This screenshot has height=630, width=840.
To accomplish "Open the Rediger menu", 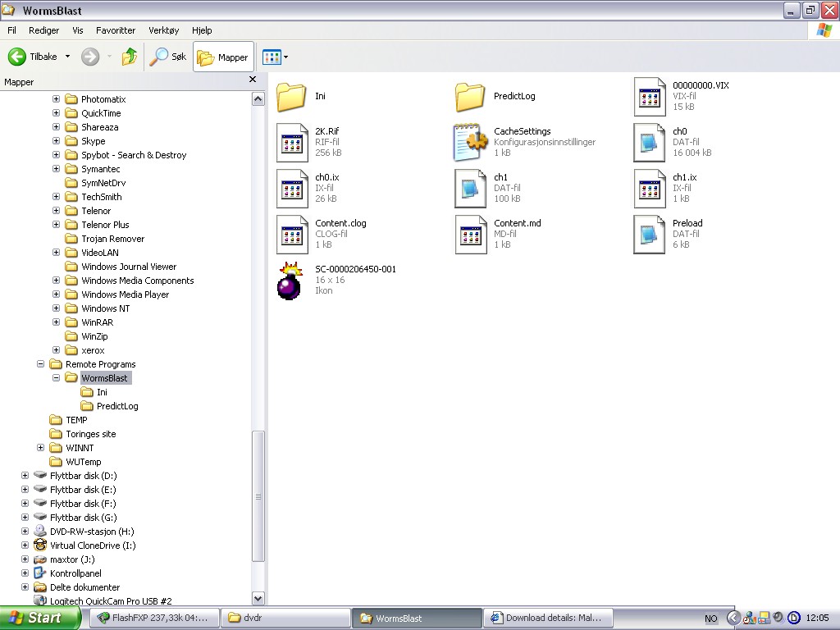I will point(44,30).
